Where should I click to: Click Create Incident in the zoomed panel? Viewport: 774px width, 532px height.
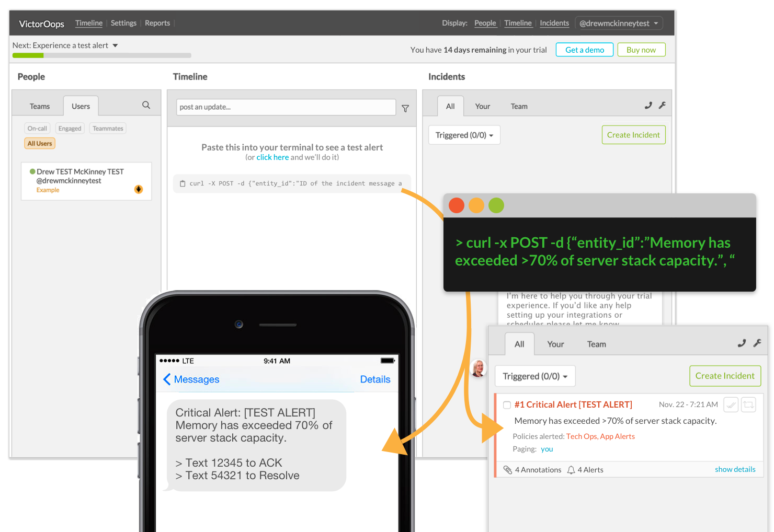(x=725, y=376)
